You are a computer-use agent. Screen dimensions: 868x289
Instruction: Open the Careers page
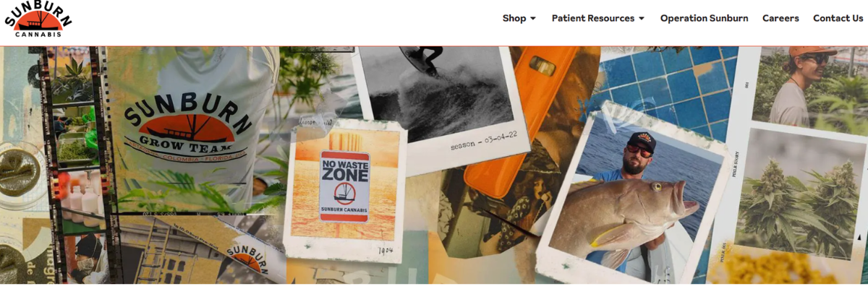click(780, 19)
